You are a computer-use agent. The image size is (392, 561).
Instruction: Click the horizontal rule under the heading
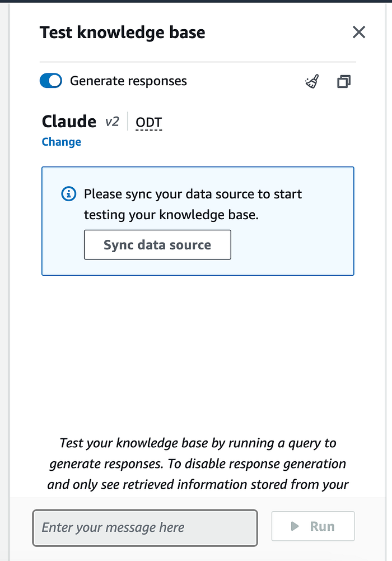[198, 62]
